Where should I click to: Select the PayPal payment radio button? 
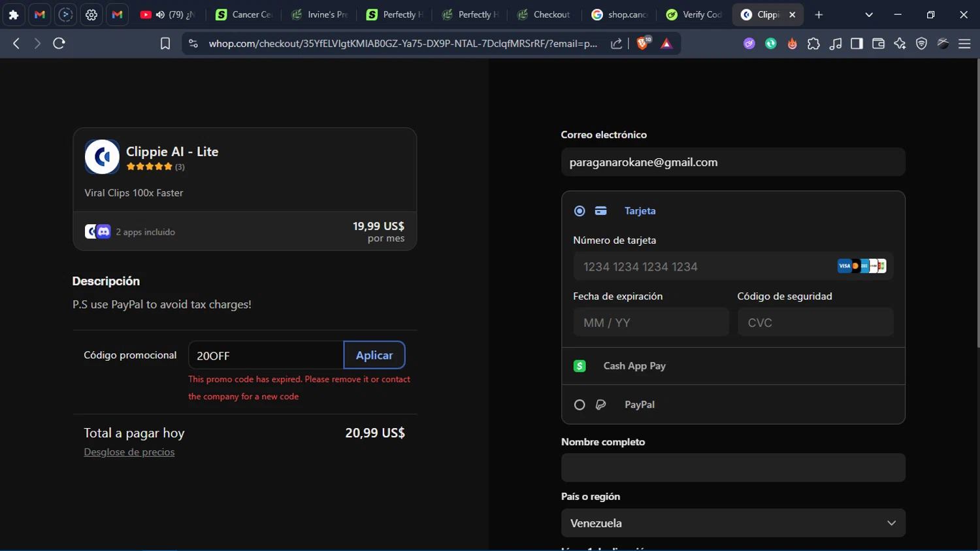[x=580, y=405]
